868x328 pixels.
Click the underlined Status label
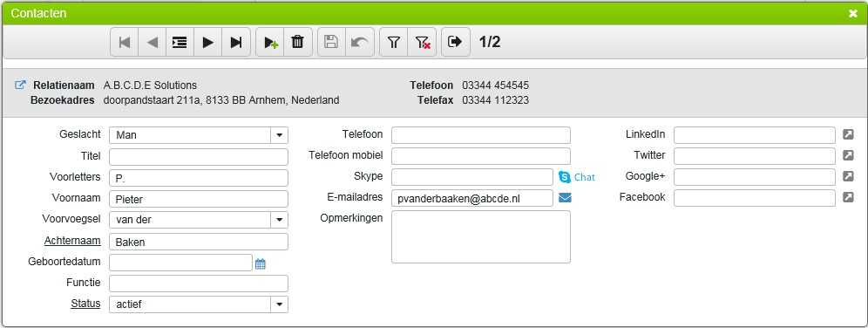tap(85, 304)
